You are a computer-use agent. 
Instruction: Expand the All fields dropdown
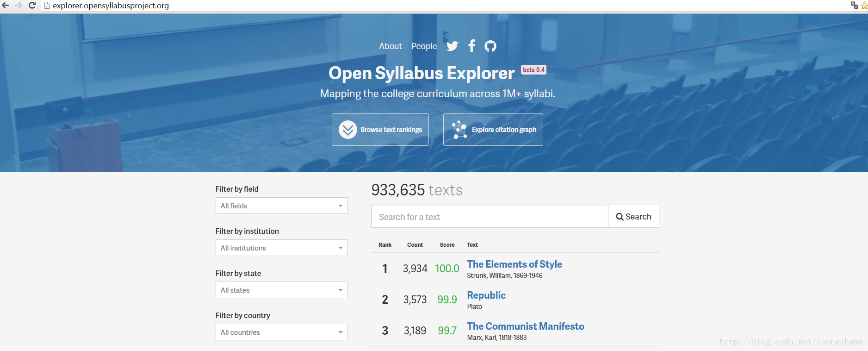(281, 206)
